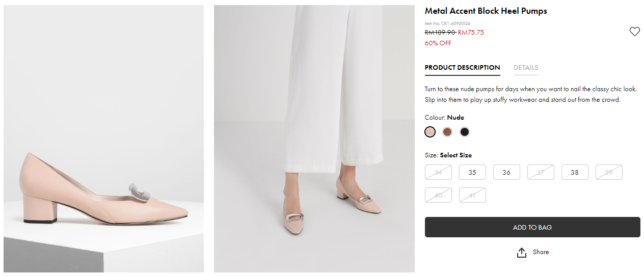This screenshot has width=644, height=276.
Task: Pick the black colour swatch
Action: pos(464,132)
